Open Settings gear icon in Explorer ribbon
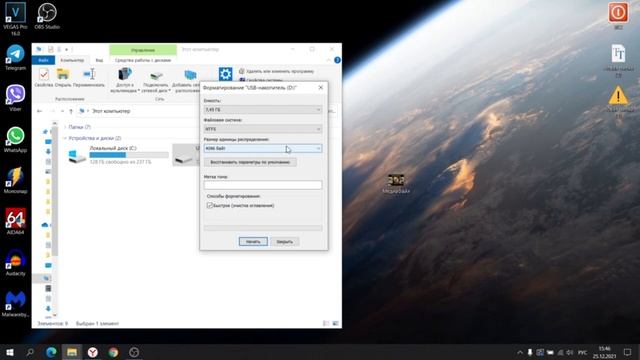The width and height of the screenshot is (640, 360). click(x=225, y=74)
